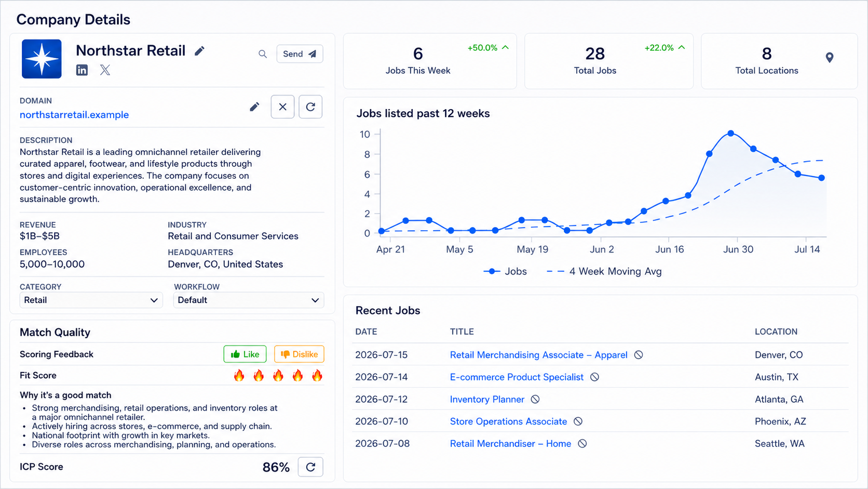Block the Retail Merchandiser – Home job
The image size is (868, 489).
582,444
